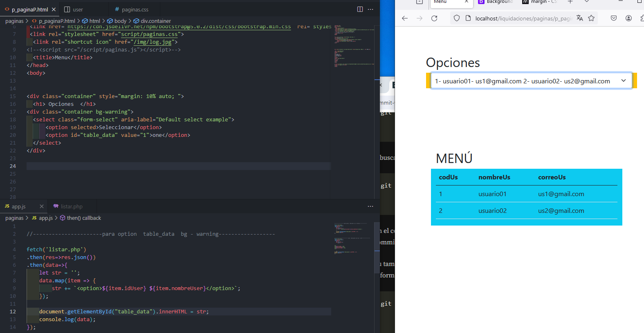Click div.container in breadcrumb

pos(155,21)
